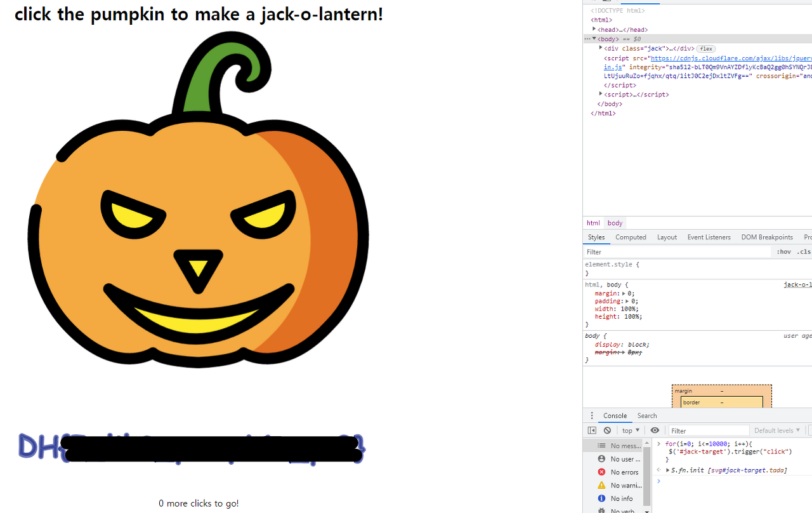
Task: Click the page heading about the pumpkin
Action: (199, 14)
